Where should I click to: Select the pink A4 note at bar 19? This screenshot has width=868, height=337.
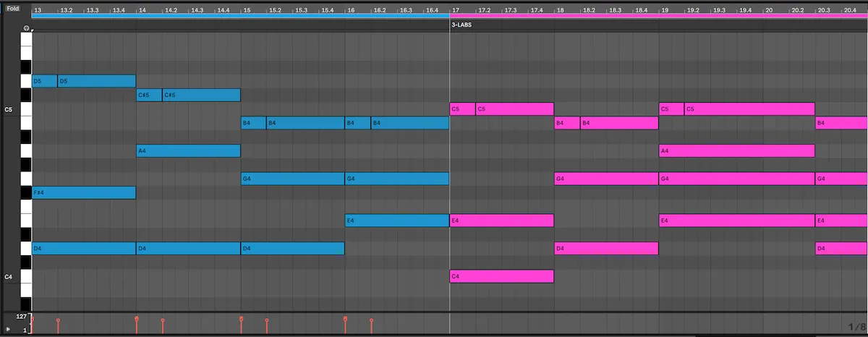(x=737, y=150)
